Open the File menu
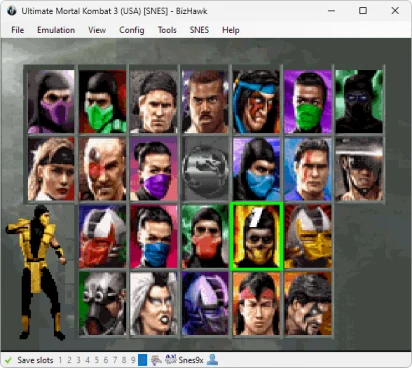412x368 pixels. (17, 30)
